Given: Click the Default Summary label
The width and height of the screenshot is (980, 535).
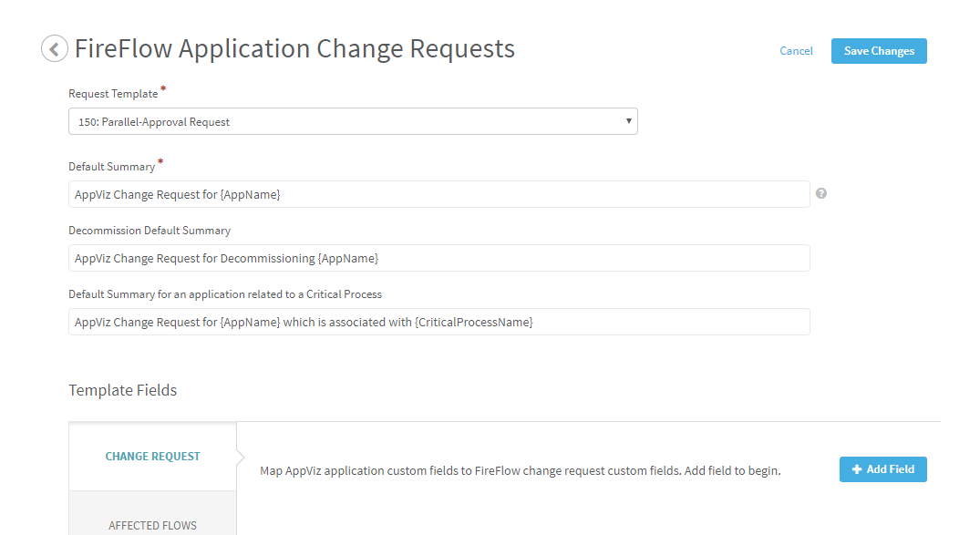Looking at the screenshot, I should (111, 167).
